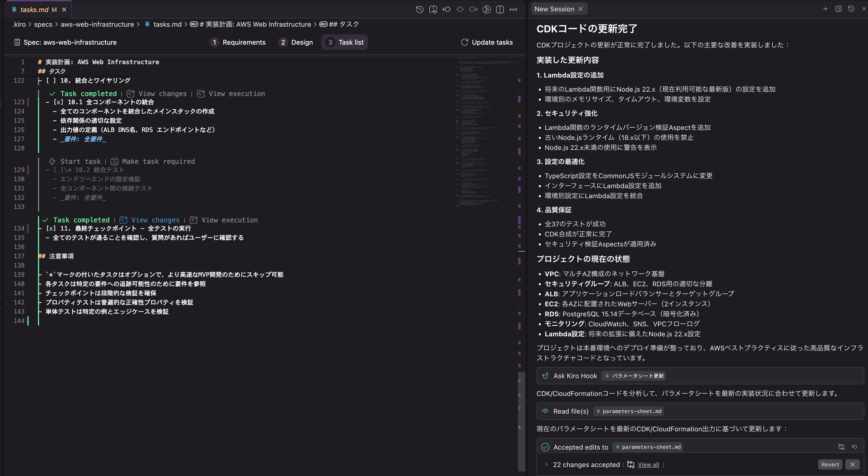Toggle the completion checkbox for task 11

pyautogui.click(x=51, y=228)
